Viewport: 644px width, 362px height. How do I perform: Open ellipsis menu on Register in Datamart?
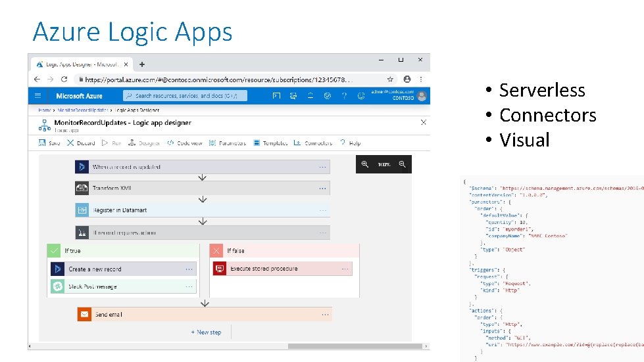(322, 210)
